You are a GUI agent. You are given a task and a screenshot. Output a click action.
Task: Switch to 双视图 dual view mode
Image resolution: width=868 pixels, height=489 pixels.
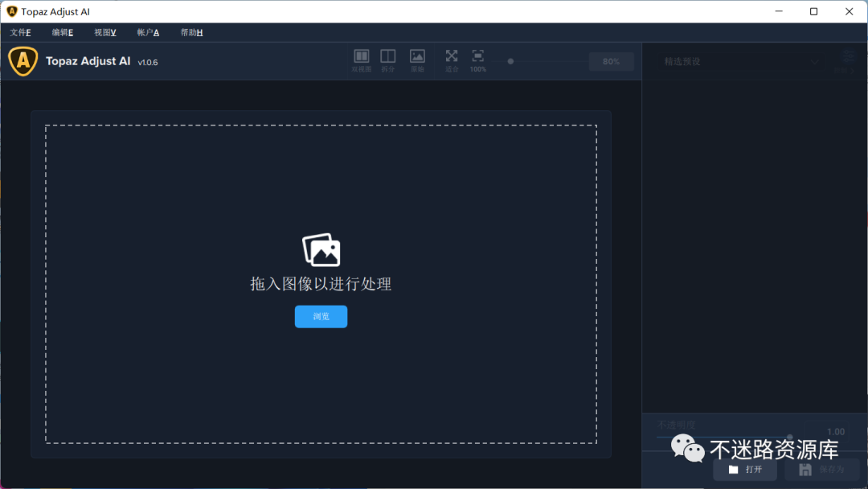click(362, 61)
